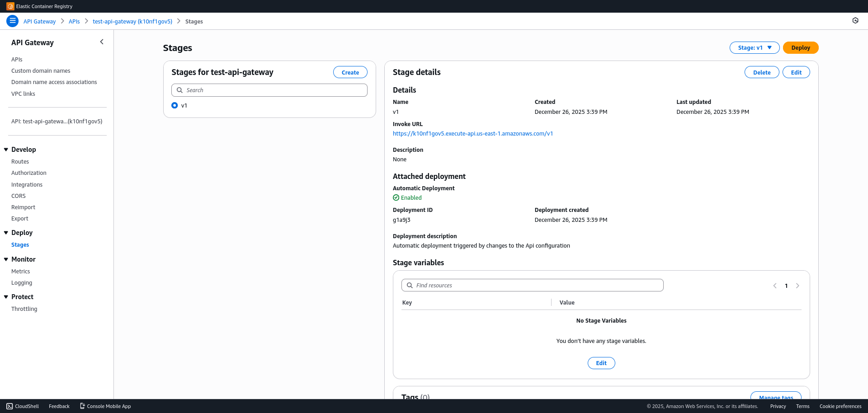Click the Elastic Container Registry icon
This screenshot has height=413, width=868.
(10, 6)
